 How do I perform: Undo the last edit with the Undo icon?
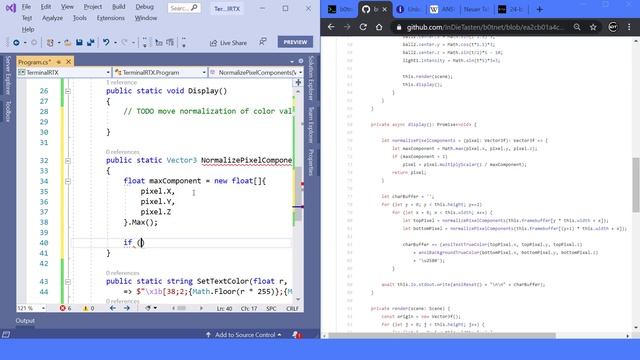point(106,42)
